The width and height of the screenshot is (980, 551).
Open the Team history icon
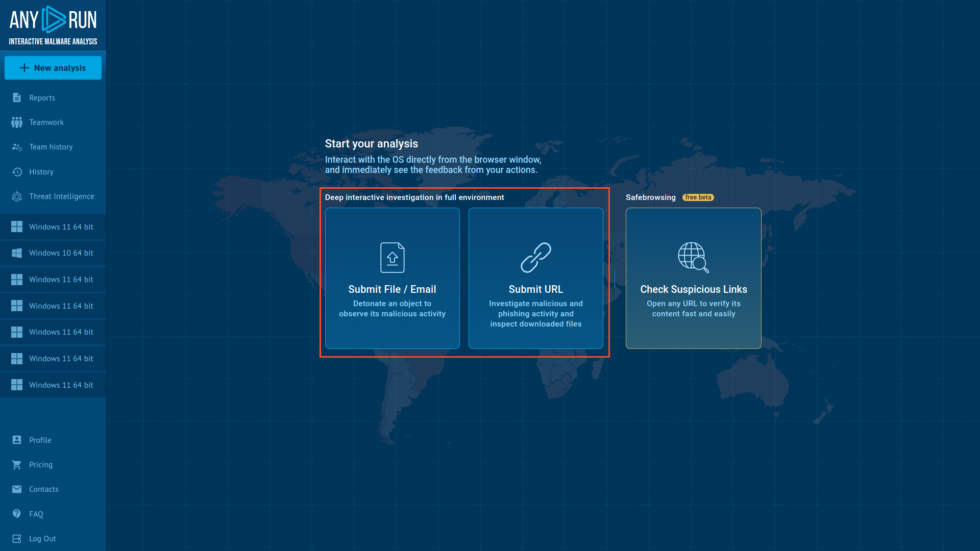coord(17,147)
